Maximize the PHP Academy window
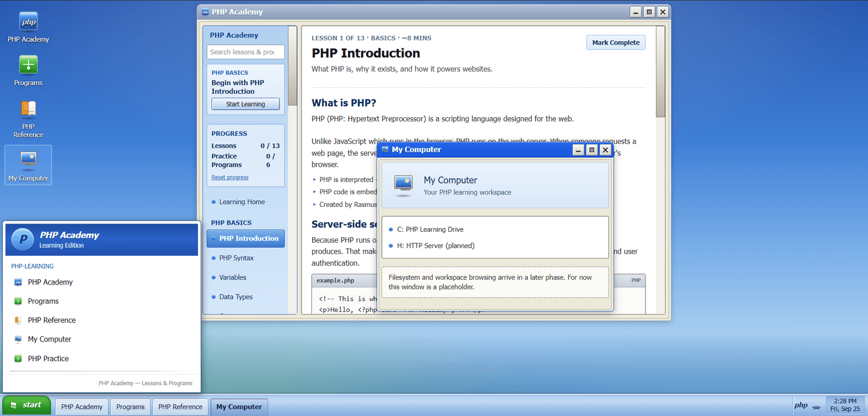868x416 pixels. click(x=649, y=12)
